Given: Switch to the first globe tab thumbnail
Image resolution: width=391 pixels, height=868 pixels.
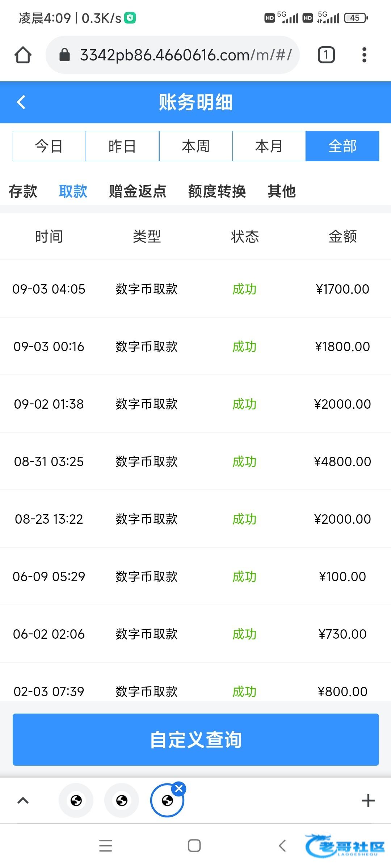Looking at the screenshot, I should coord(76,801).
